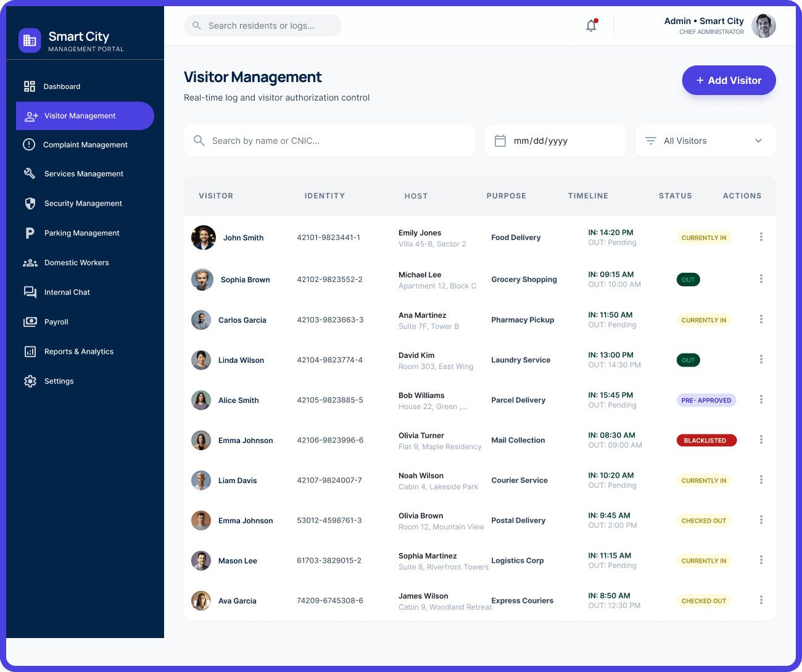802x672 pixels.
Task: Open Domestic Workers menu item
Action: [x=85, y=262]
